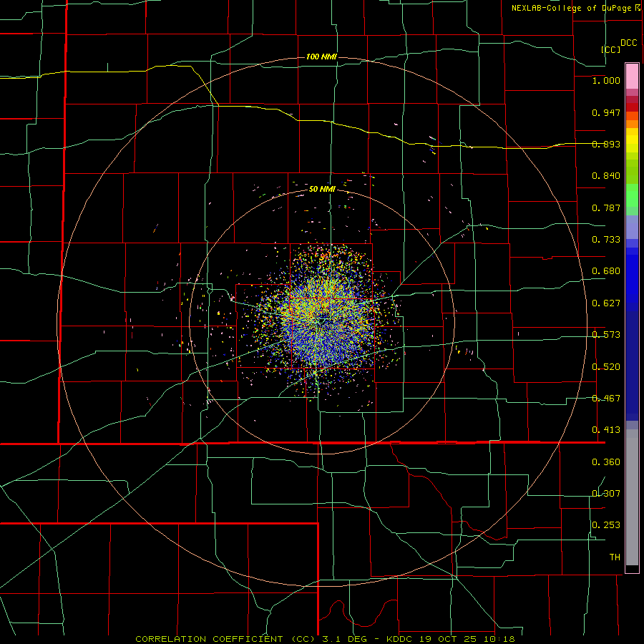Click the 50 NMI range ring label
The image size is (644, 644).
[322, 189]
